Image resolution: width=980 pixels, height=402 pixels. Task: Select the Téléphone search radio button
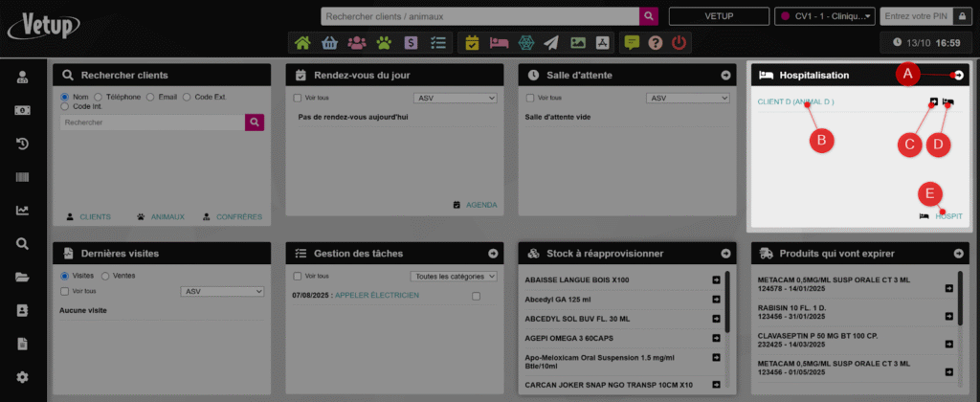coord(99,97)
